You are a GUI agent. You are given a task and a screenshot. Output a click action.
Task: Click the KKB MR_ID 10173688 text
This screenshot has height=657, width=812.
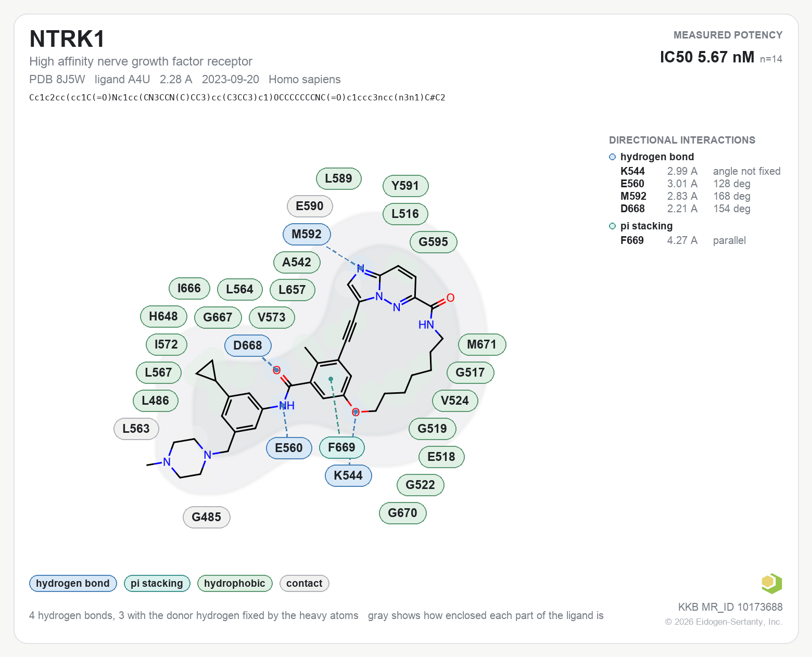(730, 607)
